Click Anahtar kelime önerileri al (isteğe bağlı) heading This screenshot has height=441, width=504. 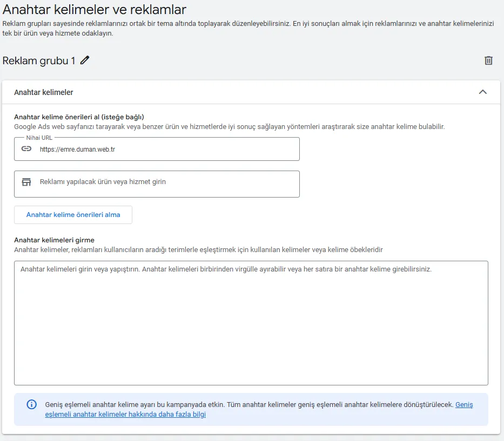[79, 117]
